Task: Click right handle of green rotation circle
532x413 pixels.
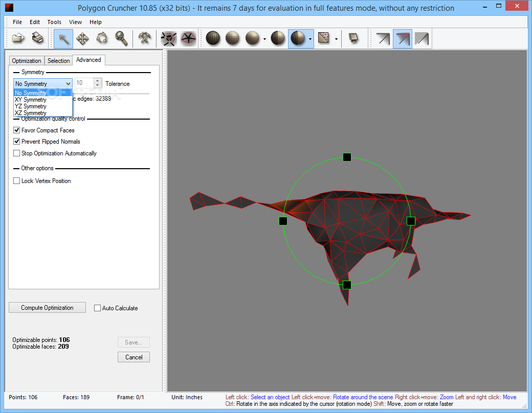Action: coord(411,221)
